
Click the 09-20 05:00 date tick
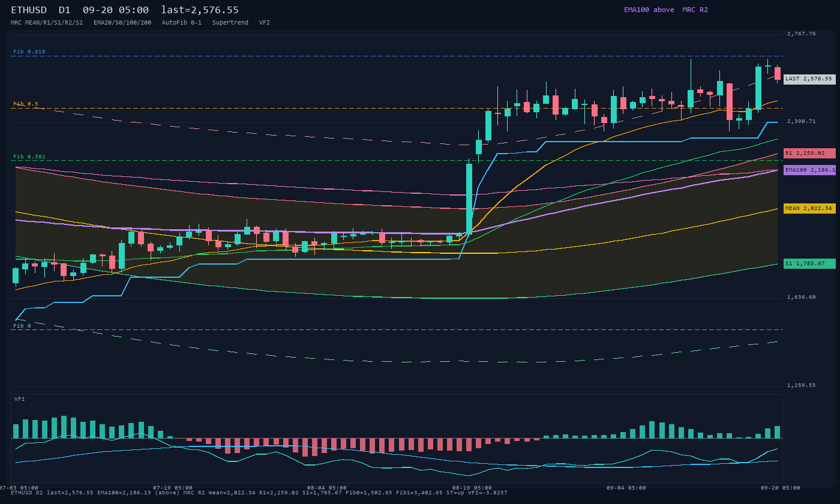coord(780,488)
